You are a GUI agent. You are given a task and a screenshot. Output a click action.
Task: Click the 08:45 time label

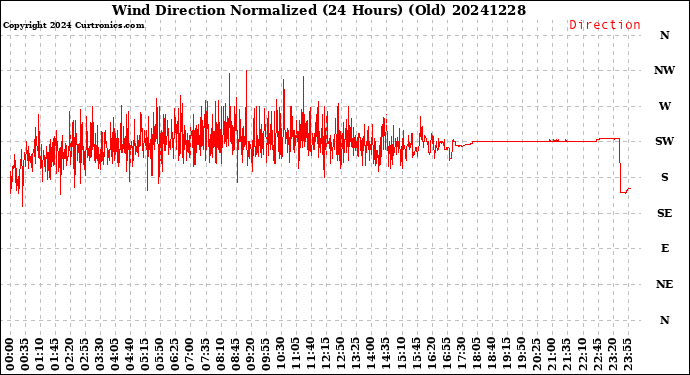click(x=235, y=354)
